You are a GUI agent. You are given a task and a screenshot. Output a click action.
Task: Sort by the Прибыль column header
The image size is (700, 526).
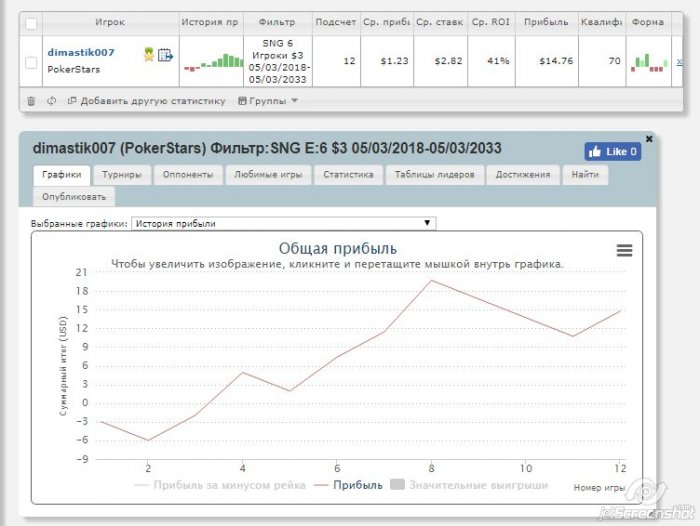[546, 22]
